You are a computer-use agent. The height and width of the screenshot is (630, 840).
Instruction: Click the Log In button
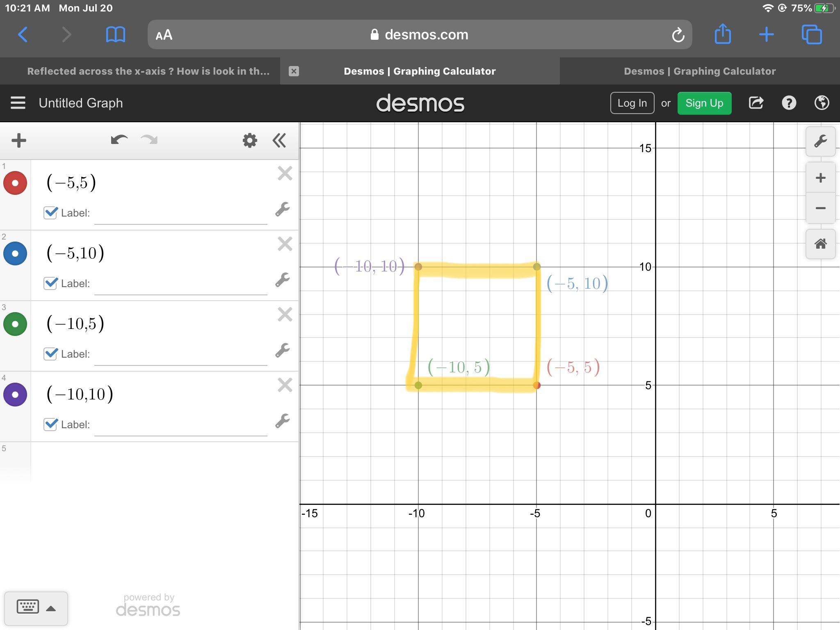[x=632, y=103]
